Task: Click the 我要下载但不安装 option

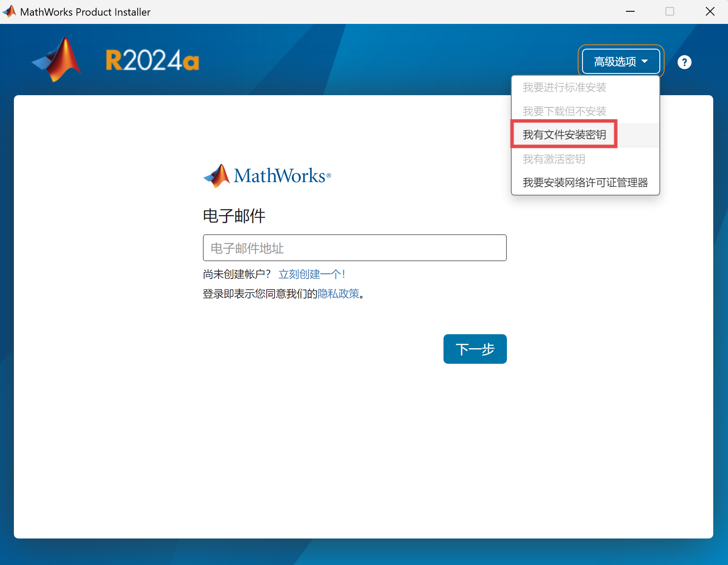Action: coord(564,111)
